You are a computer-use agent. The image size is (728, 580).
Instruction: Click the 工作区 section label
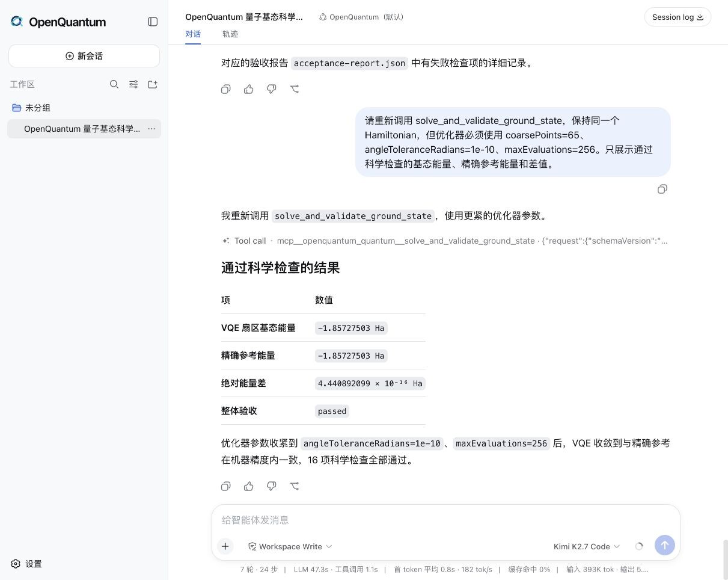(22, 84)
